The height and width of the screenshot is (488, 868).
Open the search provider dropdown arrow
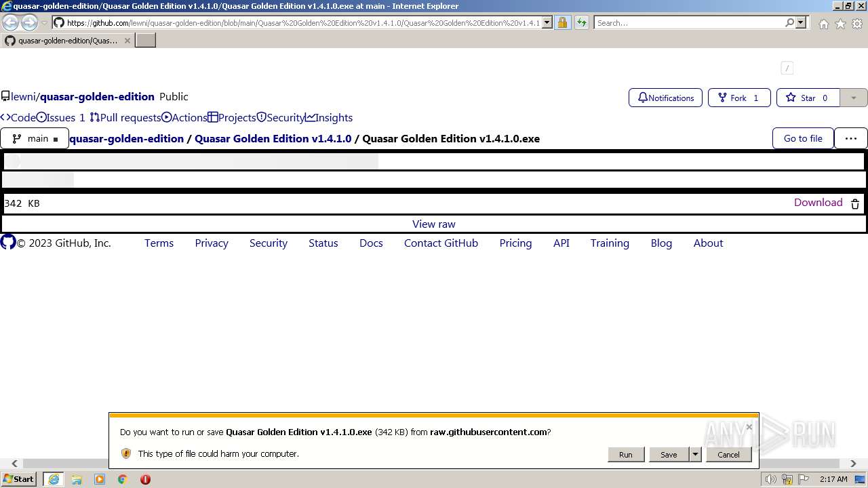[801, 22]
